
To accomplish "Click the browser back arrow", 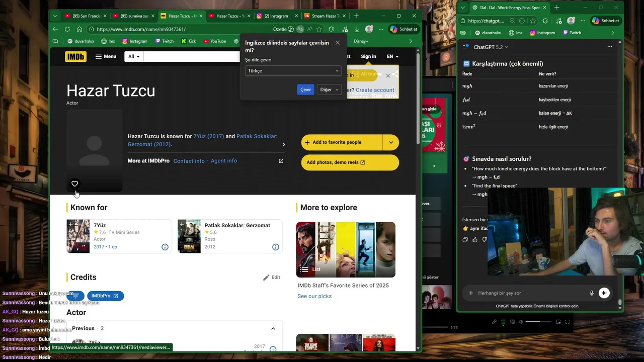I will [x=55, y=29].
